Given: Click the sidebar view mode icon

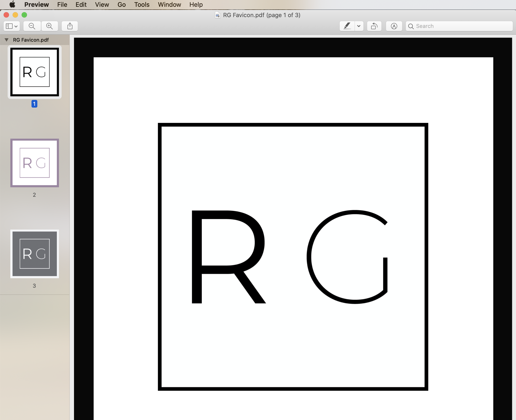Looking at the screenshot, I should click(x=9, y=26).
